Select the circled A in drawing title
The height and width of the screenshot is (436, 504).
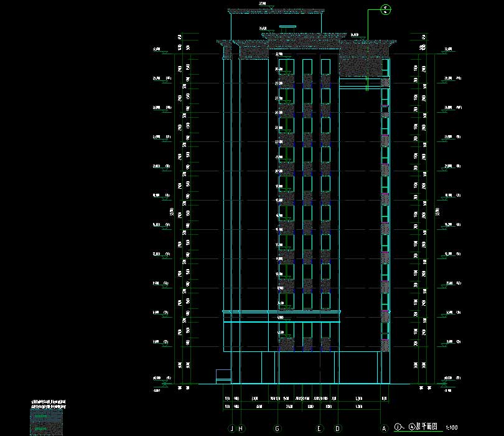pos(411,427)
